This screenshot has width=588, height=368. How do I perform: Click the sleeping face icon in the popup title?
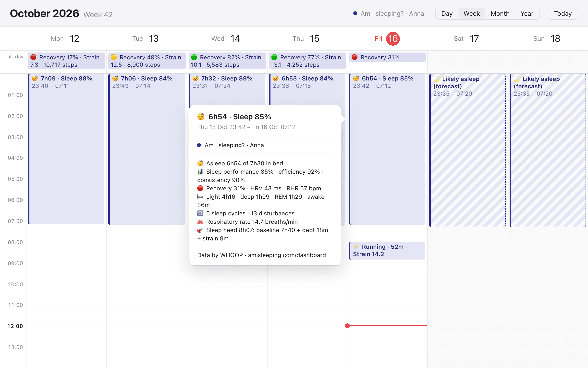[201, 117]
